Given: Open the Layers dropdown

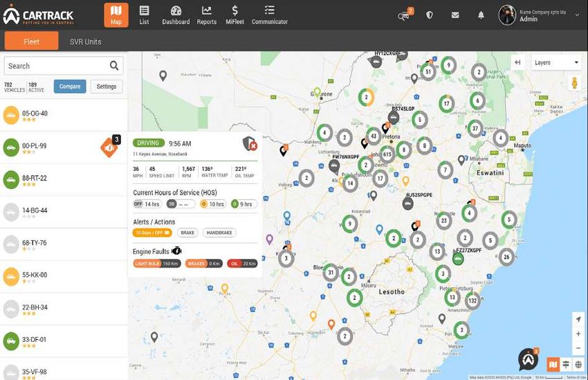Looking at the screenshot, I should click(556, 63).
